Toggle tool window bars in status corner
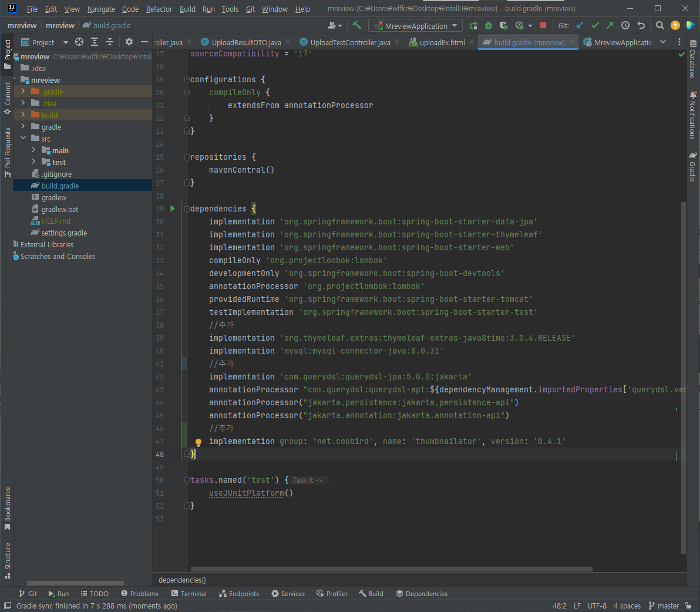Image resolution: width=700 pixels, height=612 pixels. tap(8, 606)
